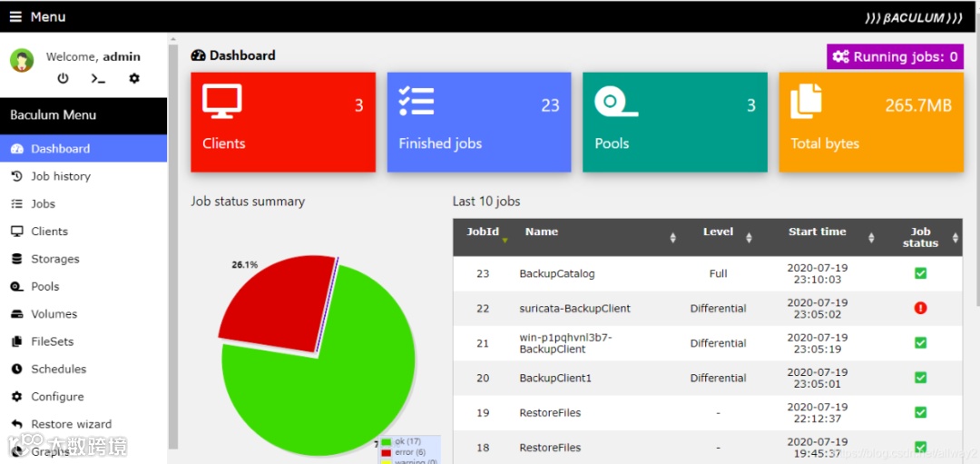Click the power logout icon

pyautogui.click(x=64, y=79)
